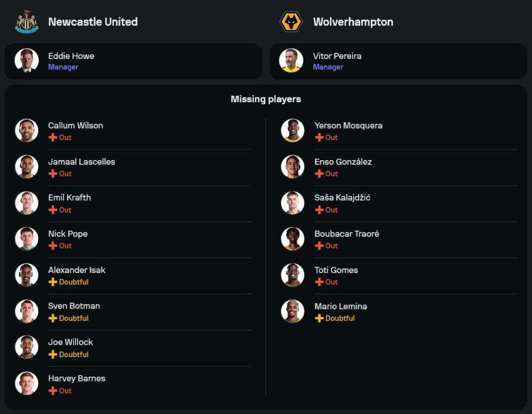The image size is (532, 414).
Task: Open the Newcastle United team page
Action: 93,22
